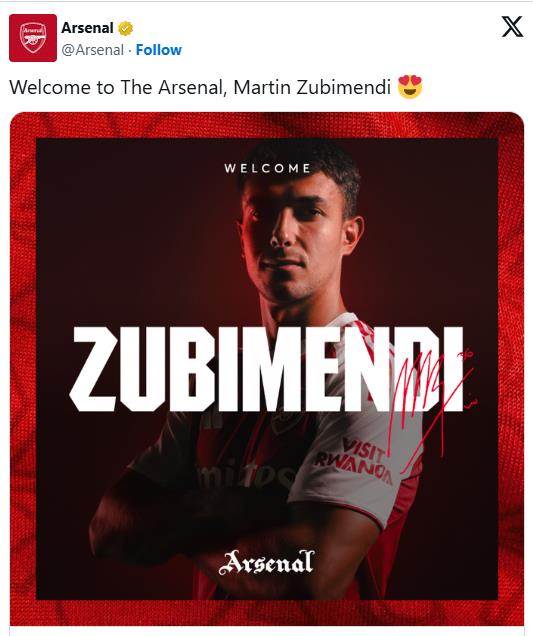Click the X logo in tweet corner
The image size is (533, 636).
pos(512,27)
